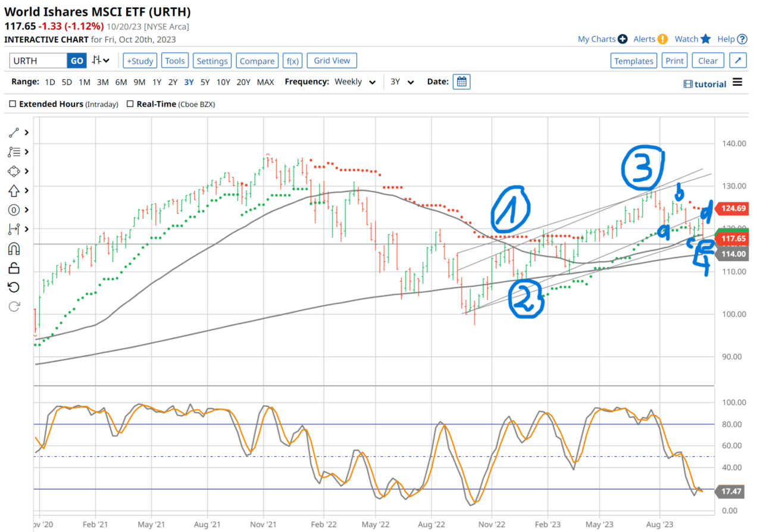Expand the arrow tool options chevron
The height and width of the screenshot is (532, 769).
pos(26,190)
